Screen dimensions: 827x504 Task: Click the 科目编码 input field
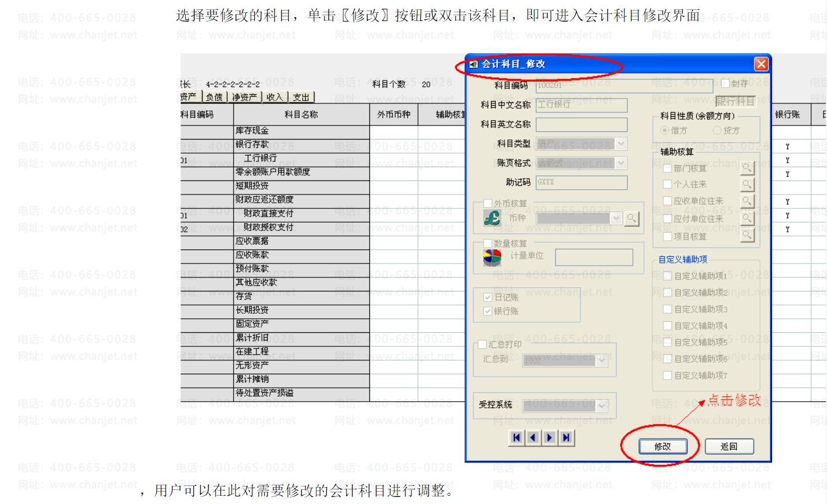(x=624, y=85)
